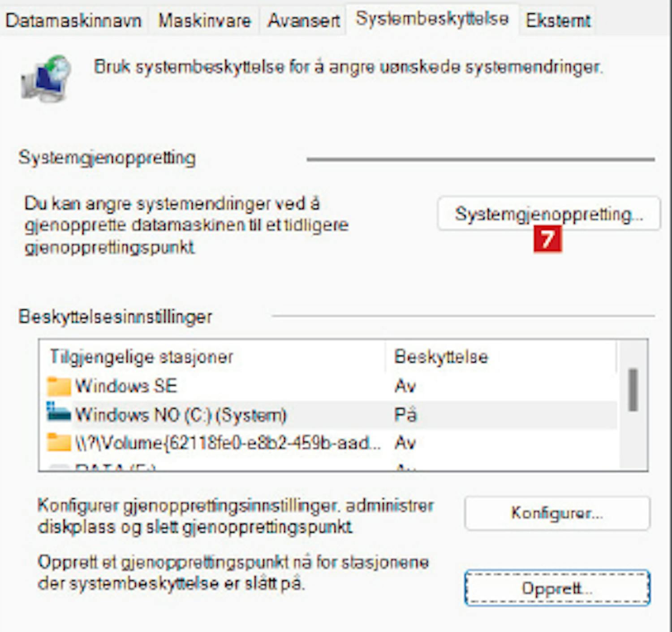Select Windows NO (C:) (System) in the list
The width and height of the screenshot is (672, 632).
(x=181, y=415)
